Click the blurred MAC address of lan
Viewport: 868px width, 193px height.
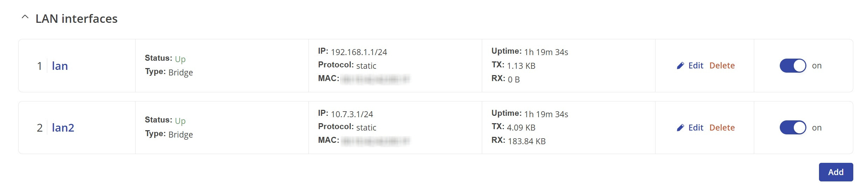pos(375,79)
